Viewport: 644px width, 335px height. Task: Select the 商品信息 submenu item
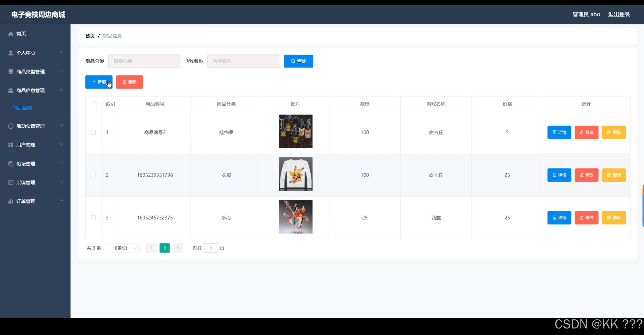click(x=23, y=108)
